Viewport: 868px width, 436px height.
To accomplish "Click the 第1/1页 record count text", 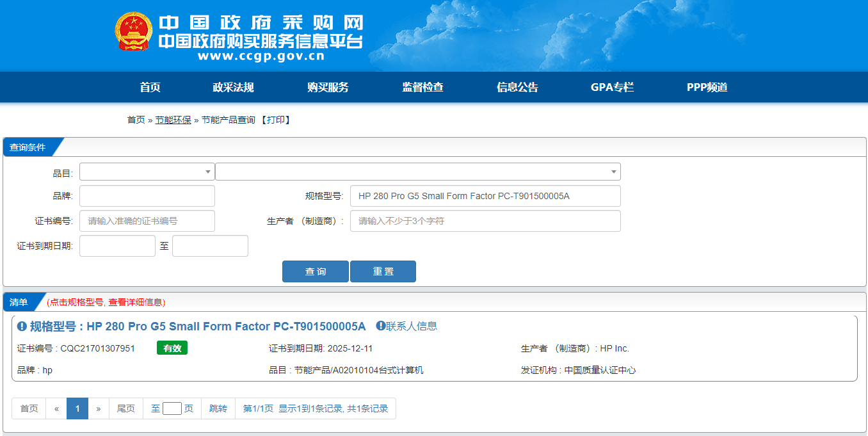I will pos(316,408).
